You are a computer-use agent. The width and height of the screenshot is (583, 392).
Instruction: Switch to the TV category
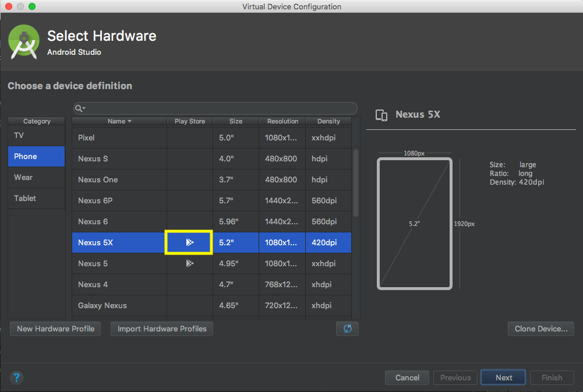click(x=36, y=135)
